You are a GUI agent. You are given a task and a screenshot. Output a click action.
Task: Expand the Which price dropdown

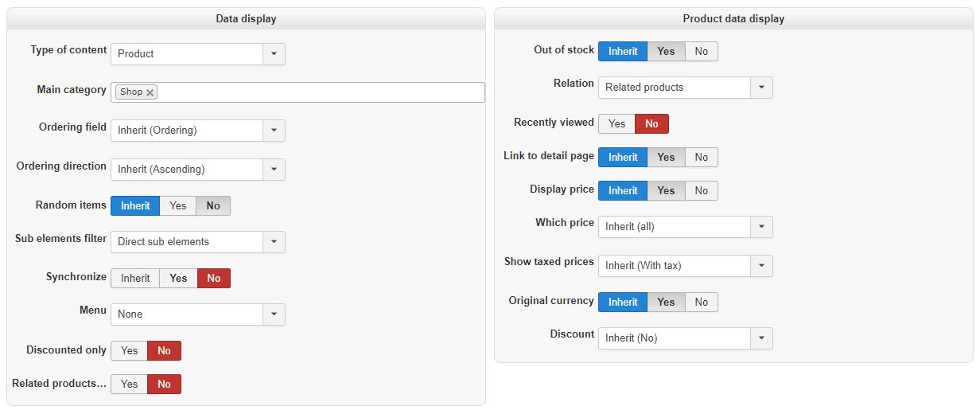tap(761, 227)
